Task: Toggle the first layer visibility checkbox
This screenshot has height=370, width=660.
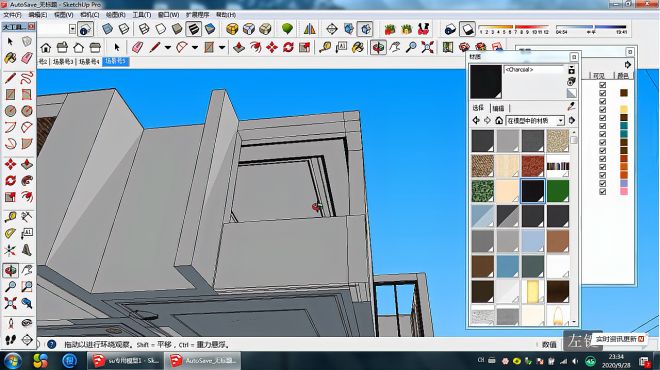Action: pyautogui.click(x=602, y=85)
